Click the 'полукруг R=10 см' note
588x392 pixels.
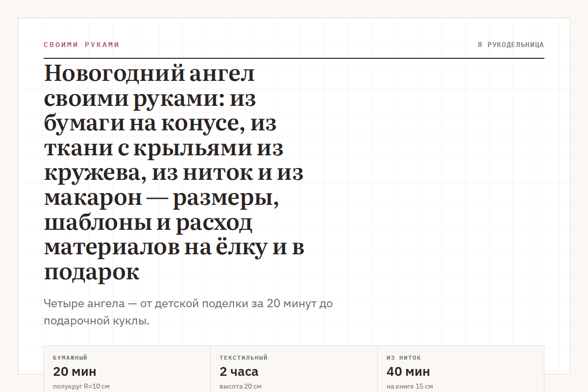(81, 387)
